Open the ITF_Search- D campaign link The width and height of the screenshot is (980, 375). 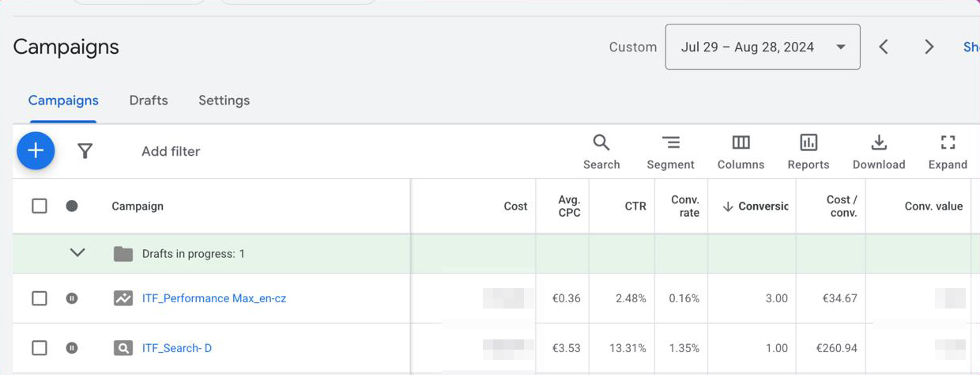[177, 348]
